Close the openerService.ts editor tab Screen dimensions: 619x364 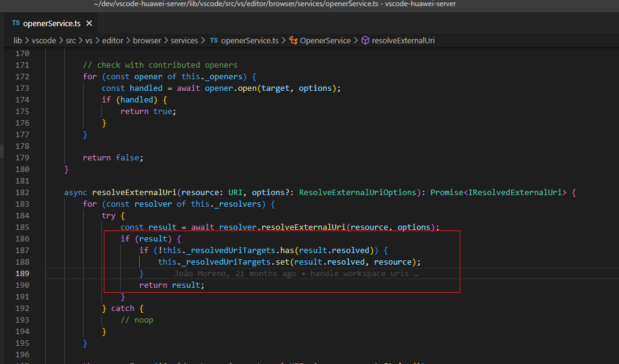pos(89,24)
